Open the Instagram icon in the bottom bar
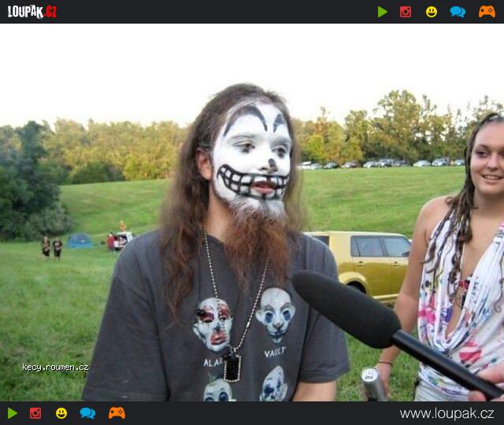Image resolution: width=504 pixels, height=425 pixels. coord(35,413)
